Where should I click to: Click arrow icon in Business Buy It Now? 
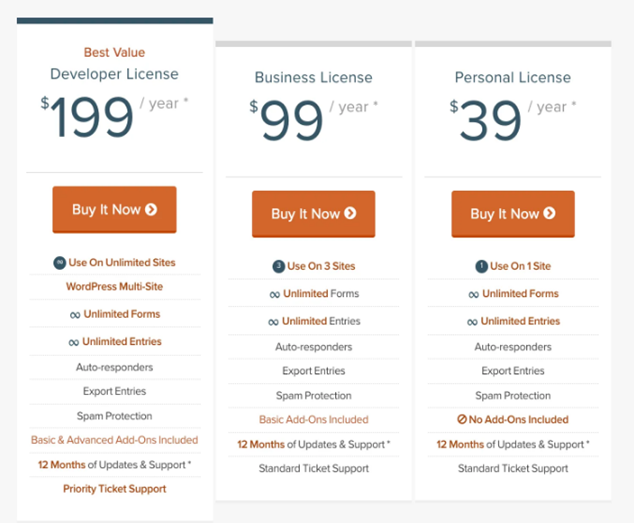tap(350, 213)
